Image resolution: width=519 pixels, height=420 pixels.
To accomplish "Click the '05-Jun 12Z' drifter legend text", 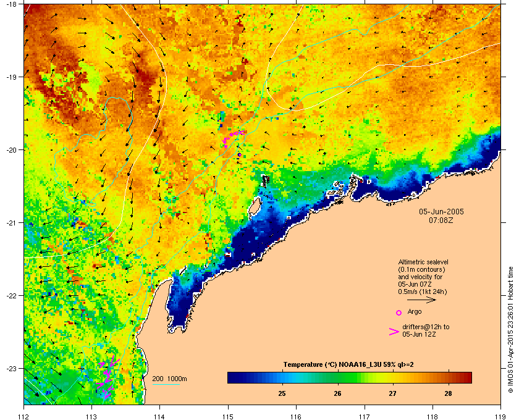I will [x=419, y=334].
